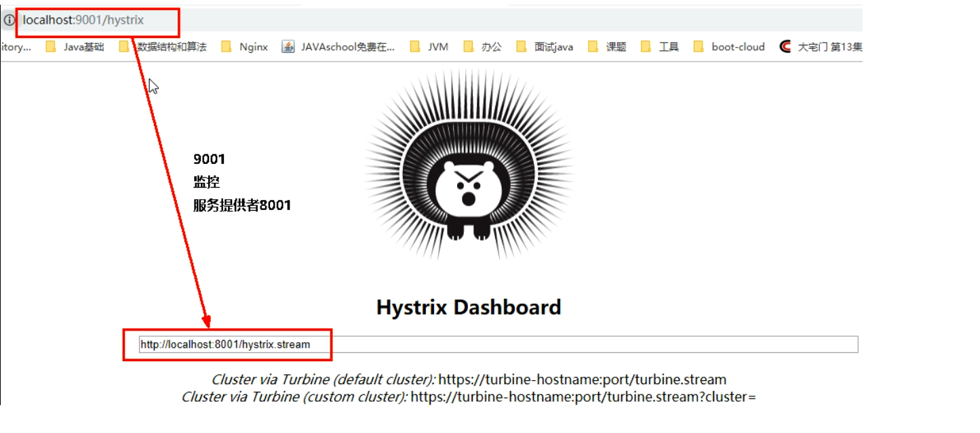980x433 pixels.
Task: Open the Java基础 bookmark folder
Action: point(75,47)
